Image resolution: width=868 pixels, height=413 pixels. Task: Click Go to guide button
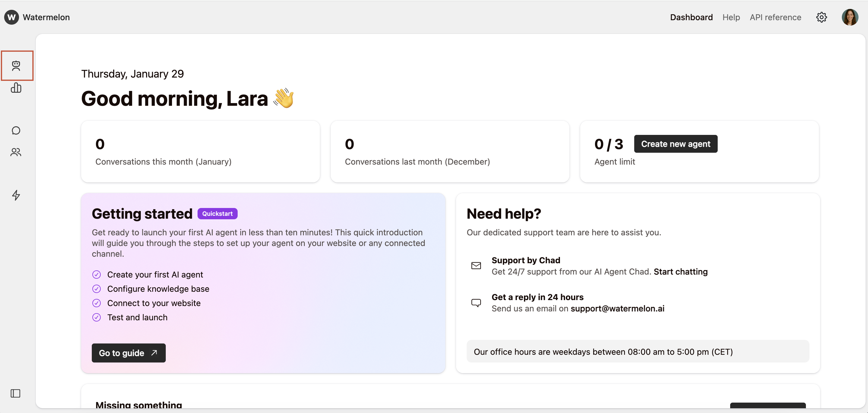click(x=128, y=353)
